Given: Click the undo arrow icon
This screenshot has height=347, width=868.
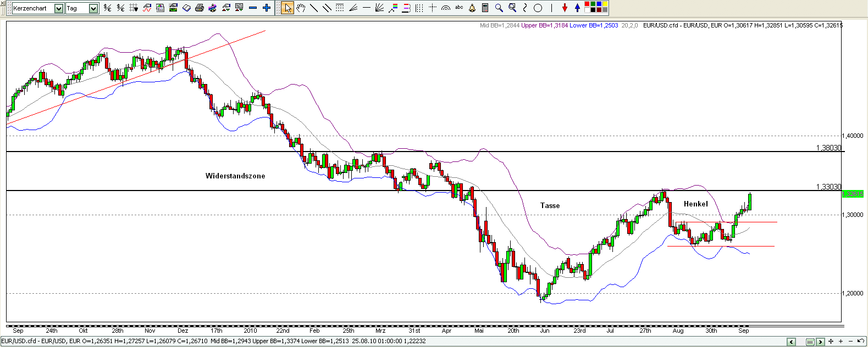Looking at the screenshot, I should (861, 341).
